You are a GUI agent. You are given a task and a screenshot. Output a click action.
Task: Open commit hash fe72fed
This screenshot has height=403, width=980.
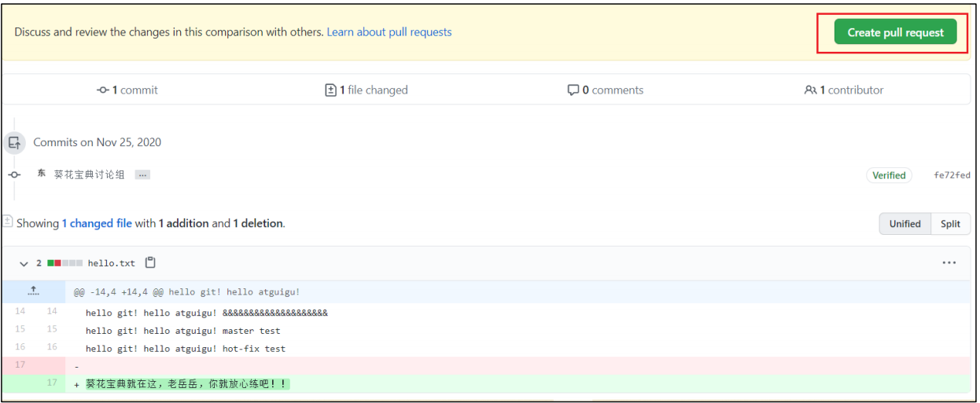coord(952,175)
